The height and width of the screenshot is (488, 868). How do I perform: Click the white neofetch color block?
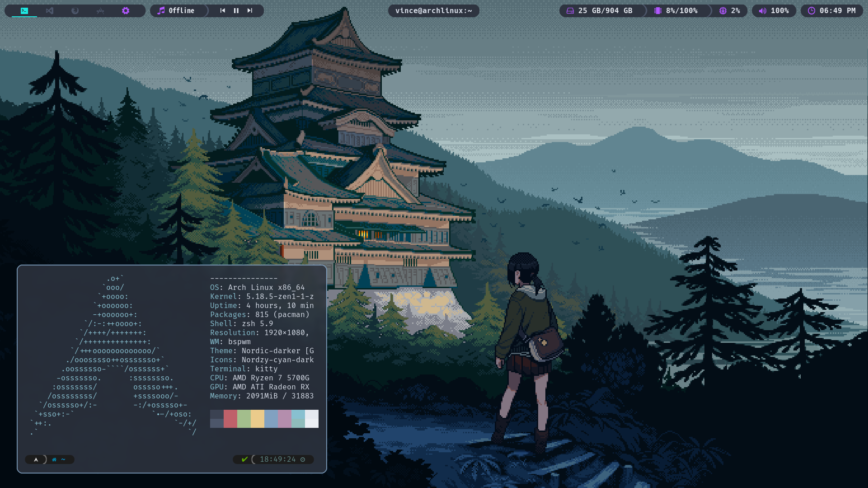click(x=312, y=419)
